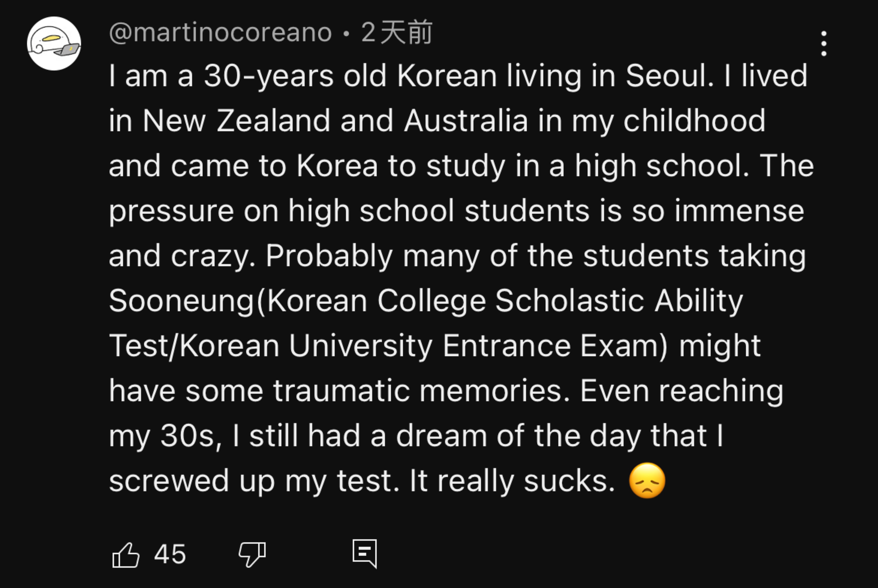Image resolution: width=878 pixels, height=588 pixels.
Task: Like the comment with thumbs-up icon
Action: [x=126, y=554]
